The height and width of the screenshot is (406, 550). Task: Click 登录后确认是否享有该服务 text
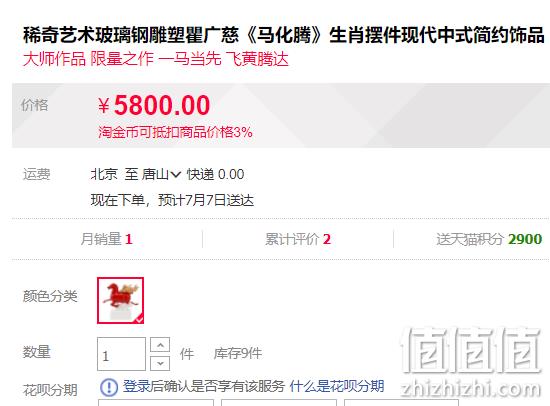pyautogui.click(x=203, y=386)
